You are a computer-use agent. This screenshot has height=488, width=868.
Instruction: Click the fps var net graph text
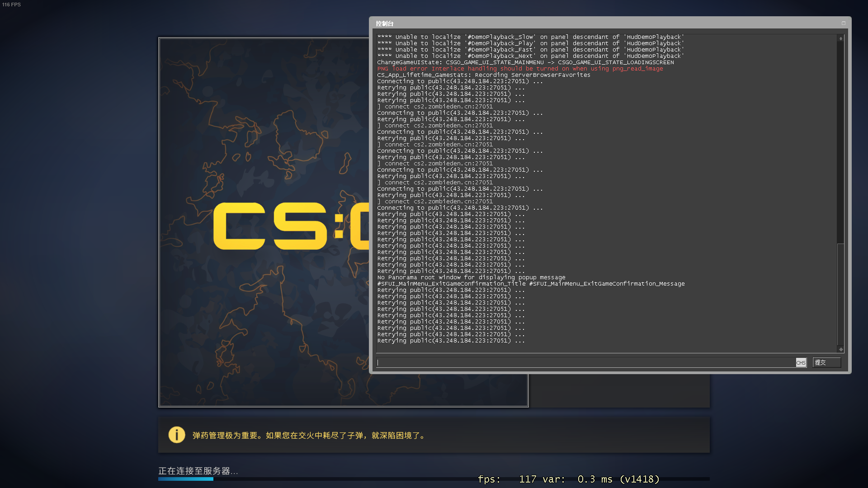[x=568, y=479]
